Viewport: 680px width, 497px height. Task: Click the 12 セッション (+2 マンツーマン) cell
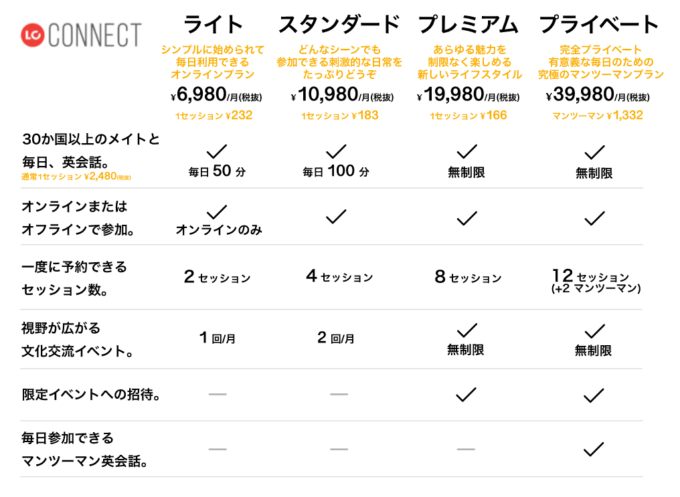click(x=595, y=281)
